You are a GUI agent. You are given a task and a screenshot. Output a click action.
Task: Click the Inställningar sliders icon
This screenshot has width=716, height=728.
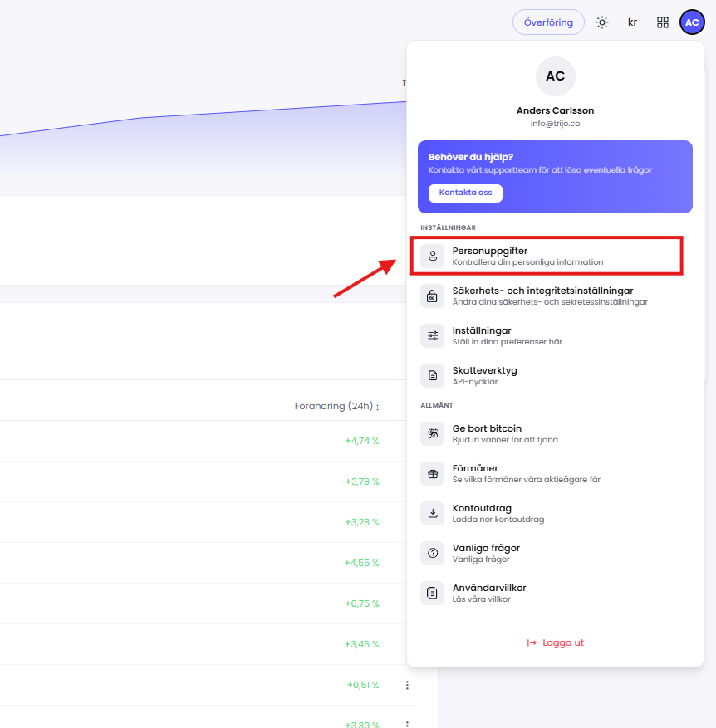click(x=433, y=335)
